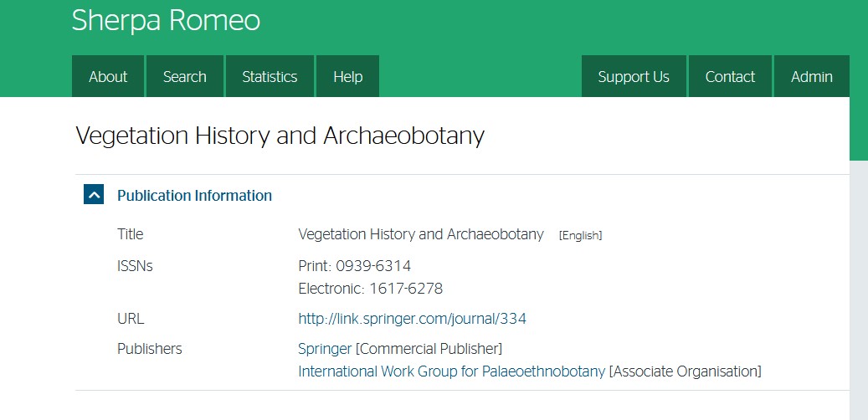Open the About menu
The width and height of the screenshot is (868, 420).
(108, 76)
